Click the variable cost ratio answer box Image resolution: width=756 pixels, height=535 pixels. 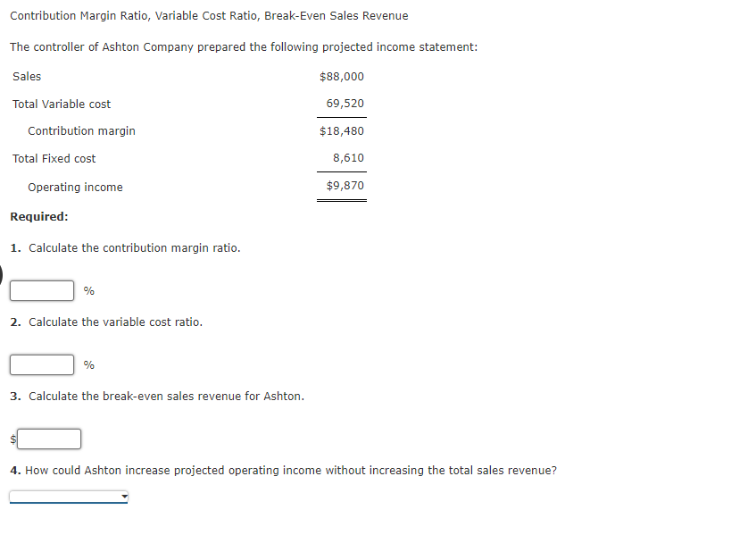[x=41, y=364]
